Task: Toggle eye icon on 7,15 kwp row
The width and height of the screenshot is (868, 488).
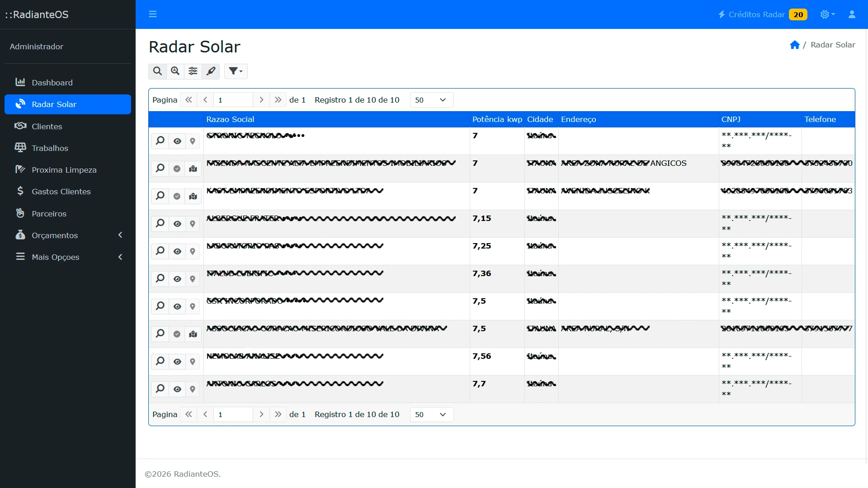Action: (x=177, y=224)
